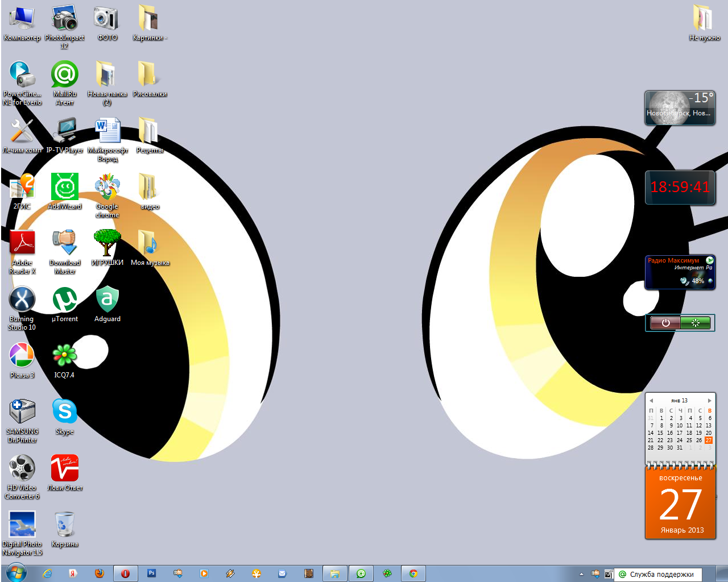Open Yandex browser taskbar icon

tap(73, 573)
